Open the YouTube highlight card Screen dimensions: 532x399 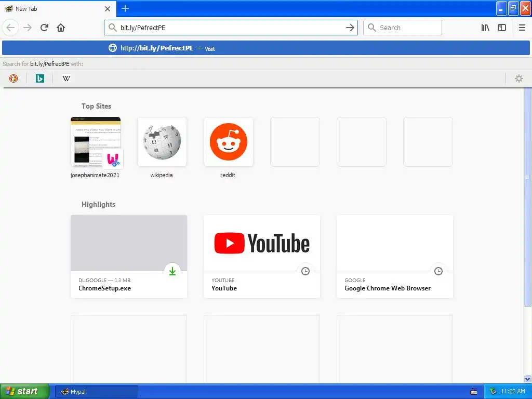[x=262, y=257]
